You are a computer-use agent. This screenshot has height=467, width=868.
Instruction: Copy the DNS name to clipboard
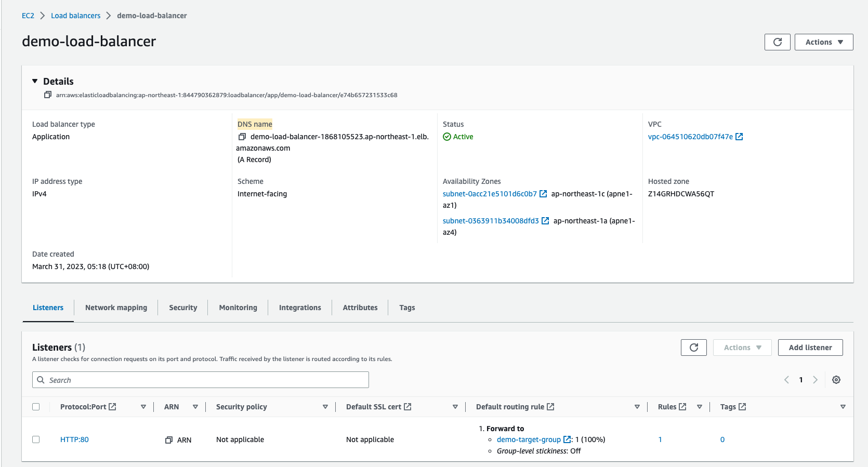(x=242, y=137)
